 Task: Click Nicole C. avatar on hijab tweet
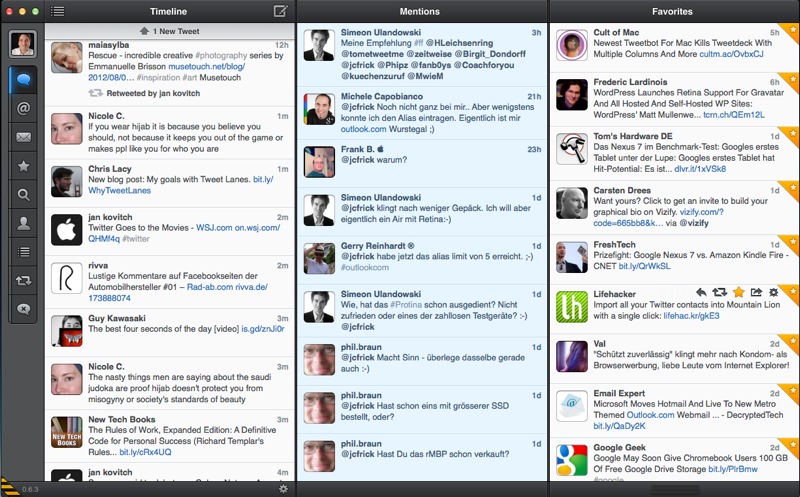click(x=66, y=129)
